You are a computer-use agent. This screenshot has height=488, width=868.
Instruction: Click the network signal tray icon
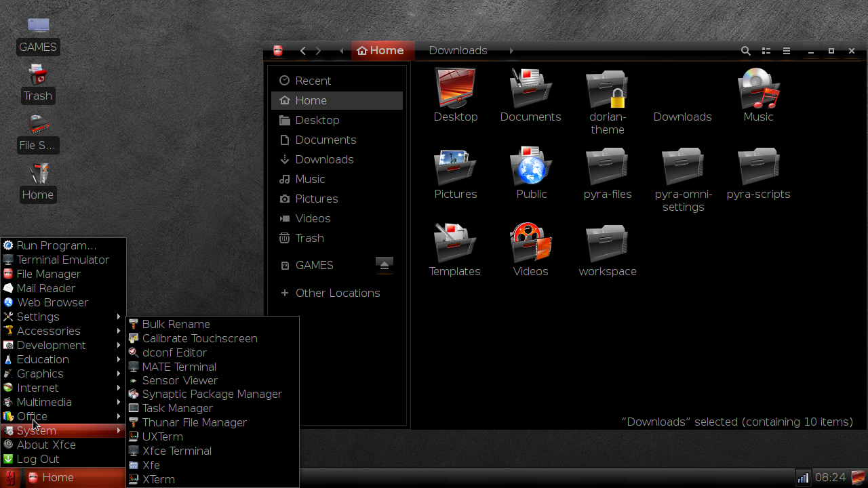803,478
